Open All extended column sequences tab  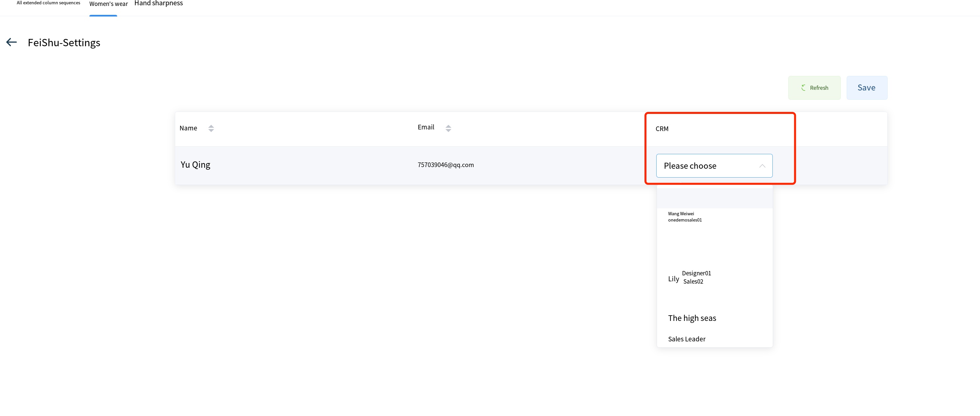48,3
